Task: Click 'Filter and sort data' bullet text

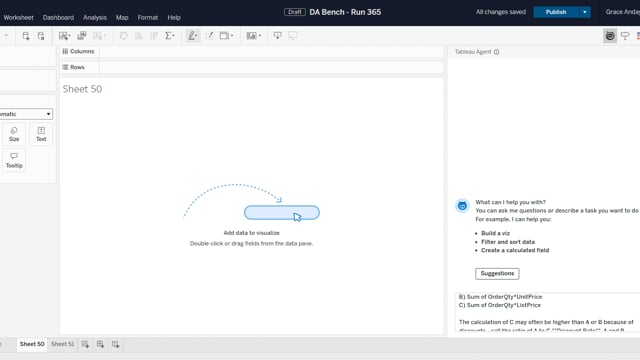Action: 508,242
